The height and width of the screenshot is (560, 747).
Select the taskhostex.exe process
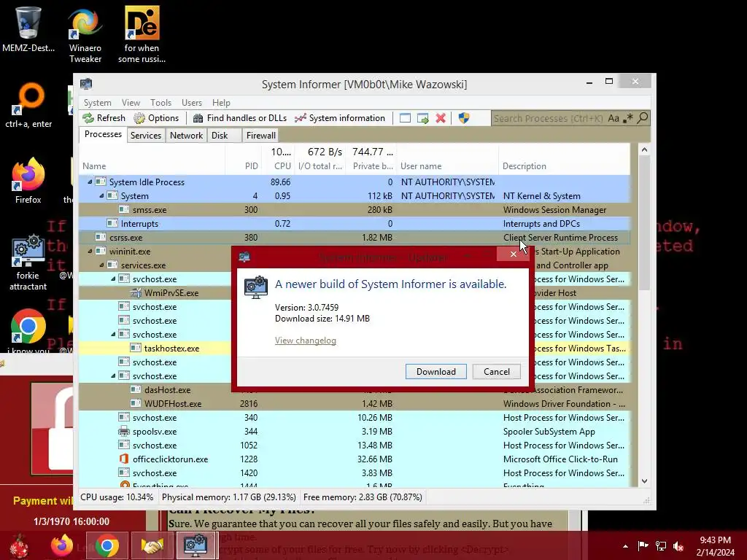pos(171,349)
